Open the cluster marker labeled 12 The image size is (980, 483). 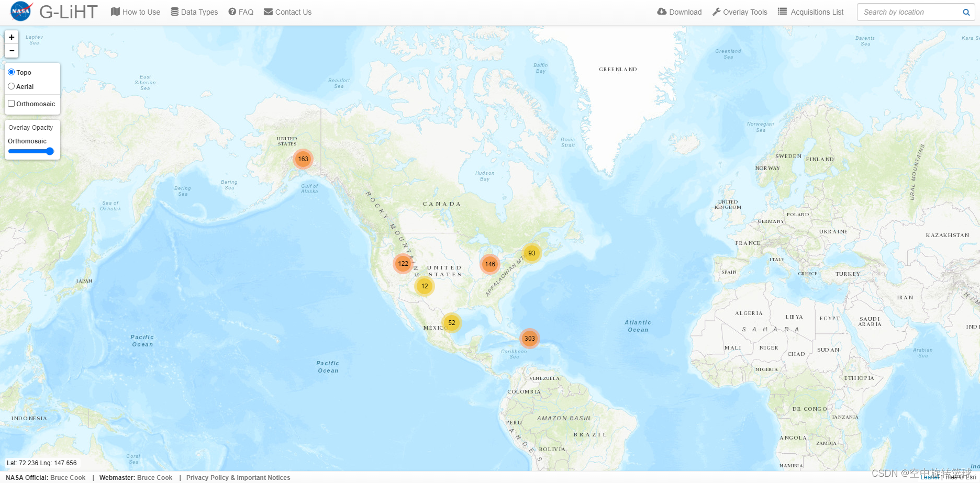pyautogui.click(x=425, y=286)
